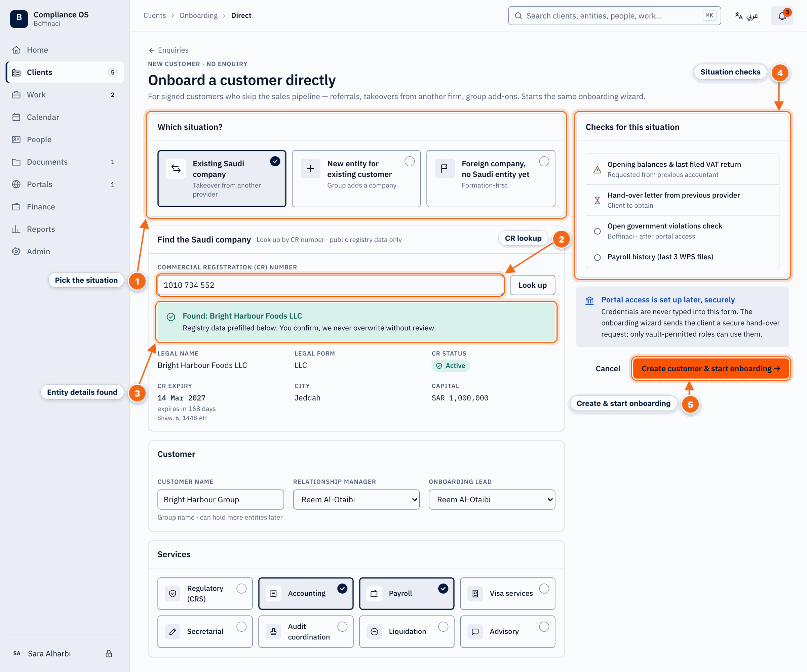
Task: Click the People sidebar icon
Action: pyautogui.click(x=16, y=139)
